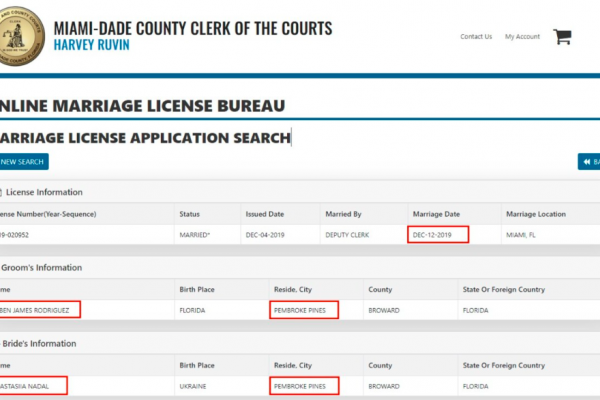Click the bride's UKRAINE birth place
The width and height of the screenshot is (600, 400).
point(192,386)
